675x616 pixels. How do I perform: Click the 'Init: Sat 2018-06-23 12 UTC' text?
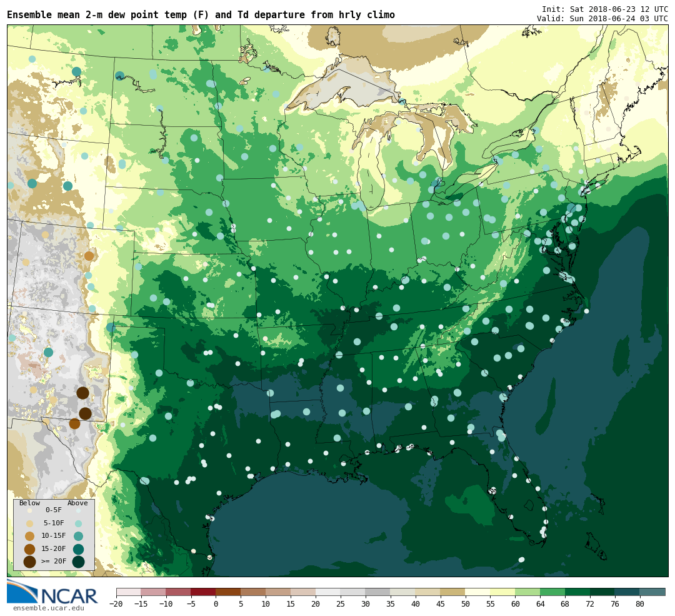pyautogui.click(x=605, y=9)
